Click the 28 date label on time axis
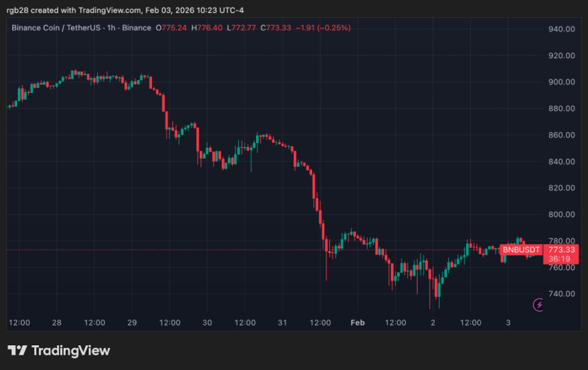 pyautogui.click(x=57, y=323)
